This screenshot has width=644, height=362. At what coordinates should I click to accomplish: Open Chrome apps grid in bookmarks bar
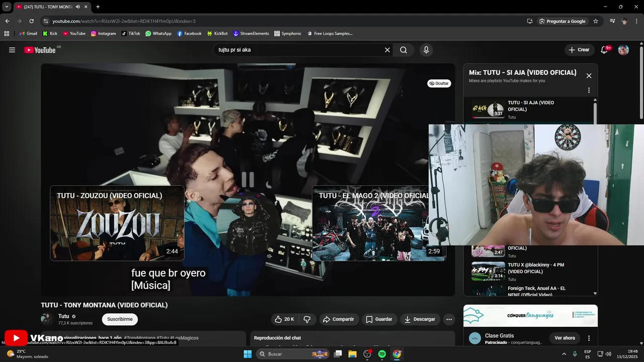7,34
